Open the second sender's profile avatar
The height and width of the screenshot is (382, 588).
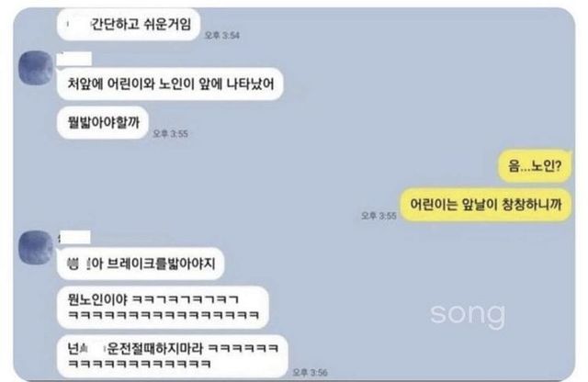[x=36, y=247]
